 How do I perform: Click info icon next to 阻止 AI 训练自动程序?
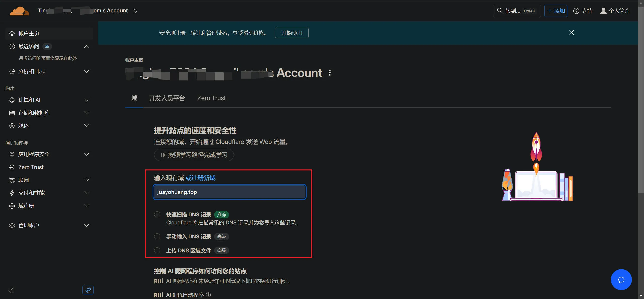[208, 295]
